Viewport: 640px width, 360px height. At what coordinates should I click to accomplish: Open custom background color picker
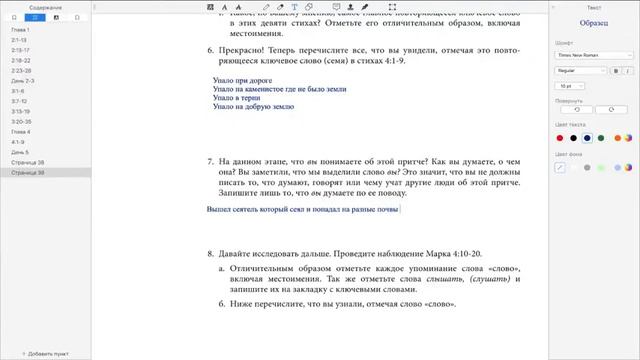pyautogui.click(x=629, y=167)
